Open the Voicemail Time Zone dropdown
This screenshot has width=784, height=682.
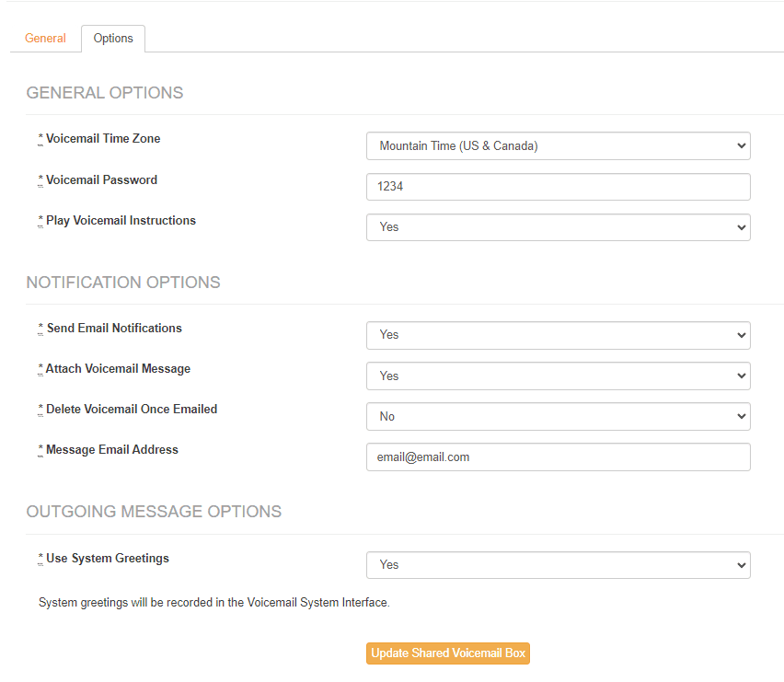(558, 146)
